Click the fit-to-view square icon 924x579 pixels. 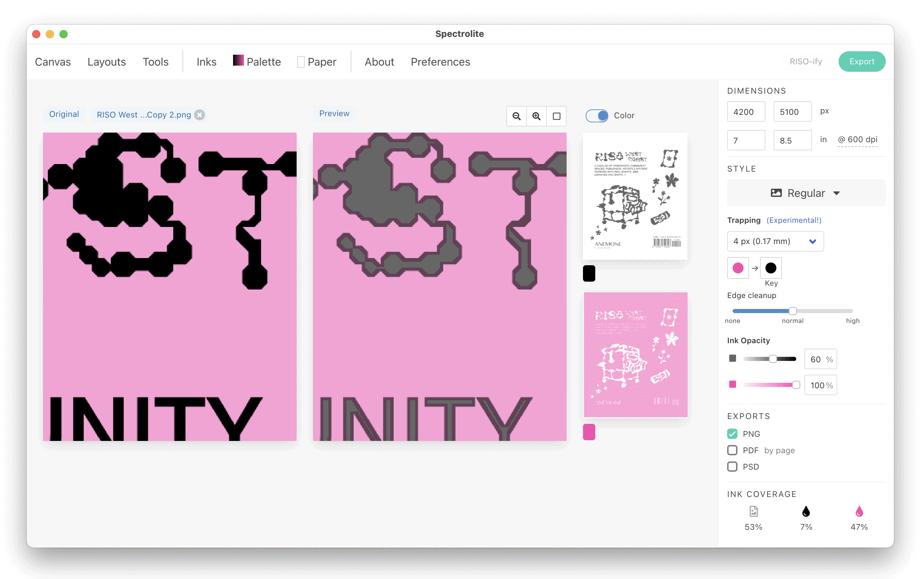[x=557, y=116]
